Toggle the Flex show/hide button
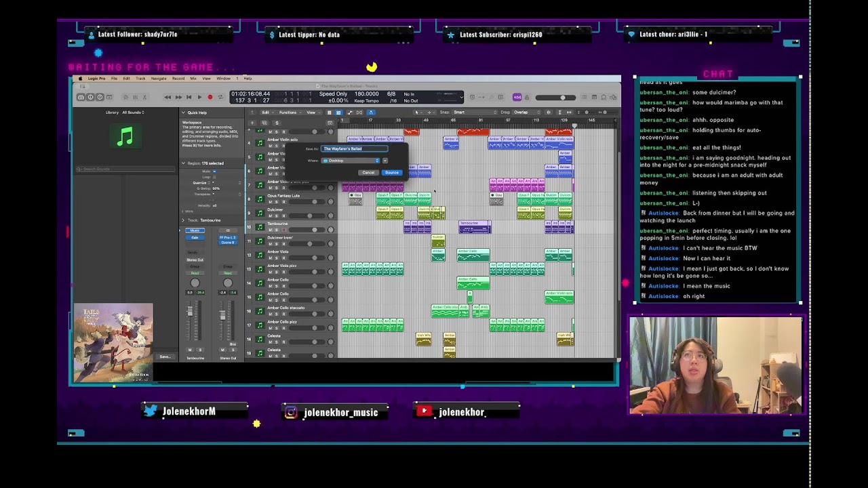The image size is (868, 488). (359, 113)
